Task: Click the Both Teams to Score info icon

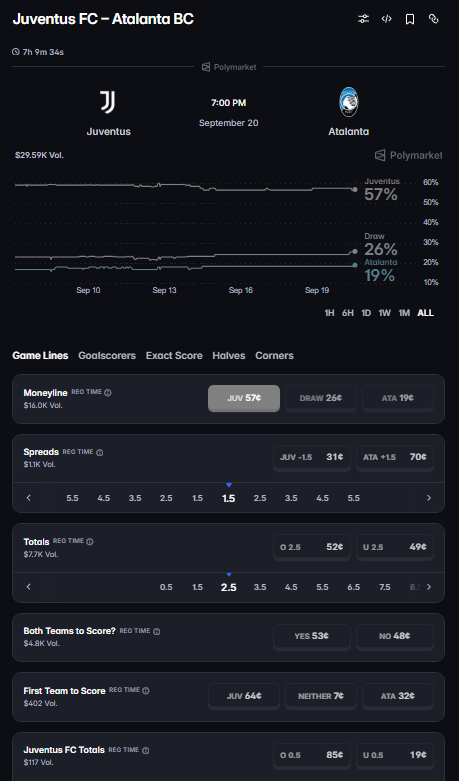Action: pos(156,631)
